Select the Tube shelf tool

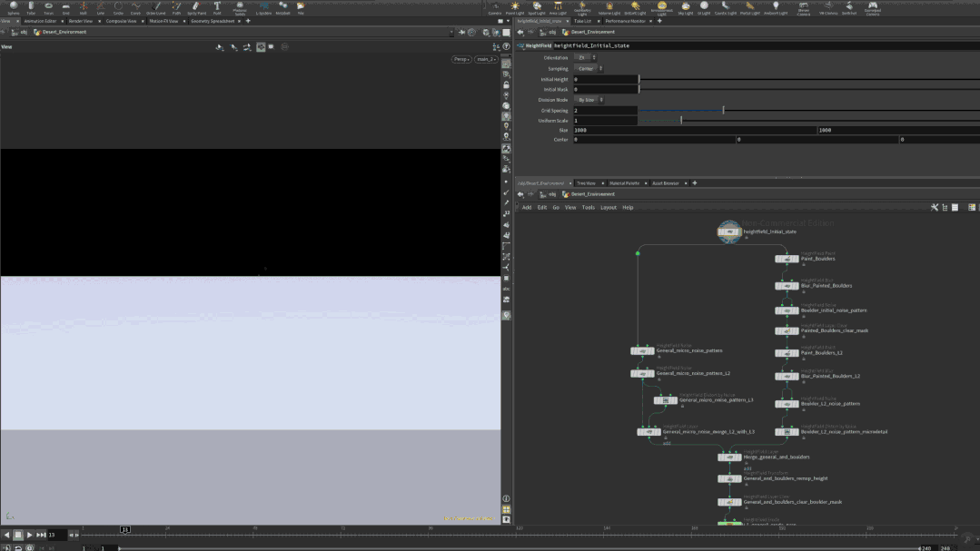pyautogui.click(x=31, y=7)
